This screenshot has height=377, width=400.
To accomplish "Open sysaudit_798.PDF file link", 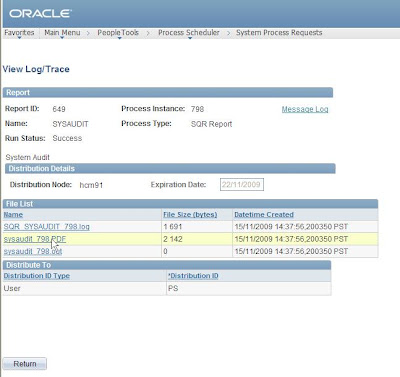I will tap(35, 239).
